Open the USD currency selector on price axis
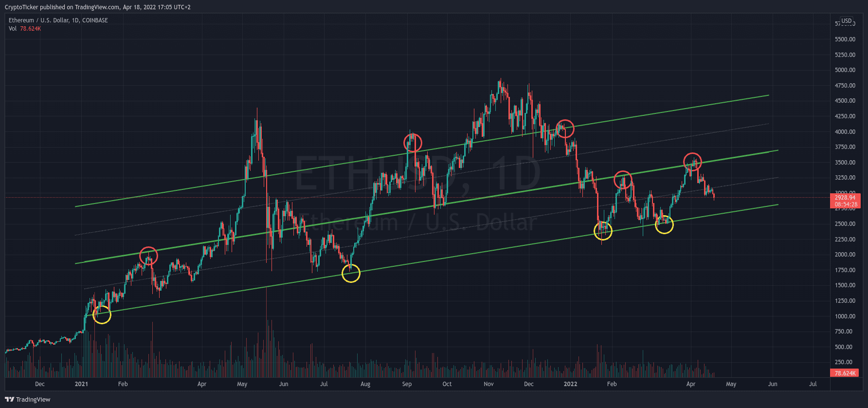 (847, 21)
